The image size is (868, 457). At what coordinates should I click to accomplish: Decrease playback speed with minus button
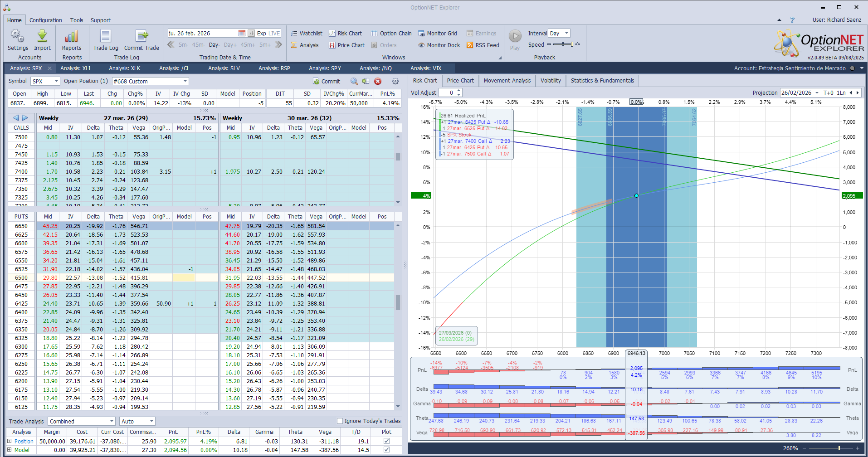click(549, 44)
